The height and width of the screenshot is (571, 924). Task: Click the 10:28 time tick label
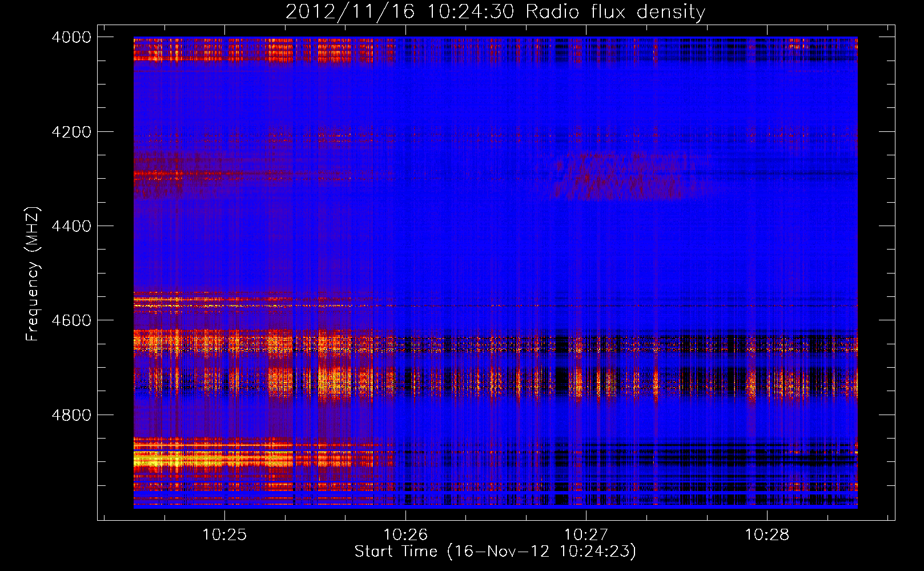tap(767, 534)
